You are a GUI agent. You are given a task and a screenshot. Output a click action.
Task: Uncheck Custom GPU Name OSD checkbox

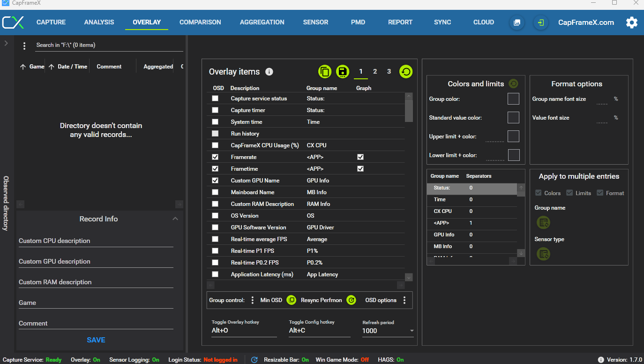tap(215, 181)
